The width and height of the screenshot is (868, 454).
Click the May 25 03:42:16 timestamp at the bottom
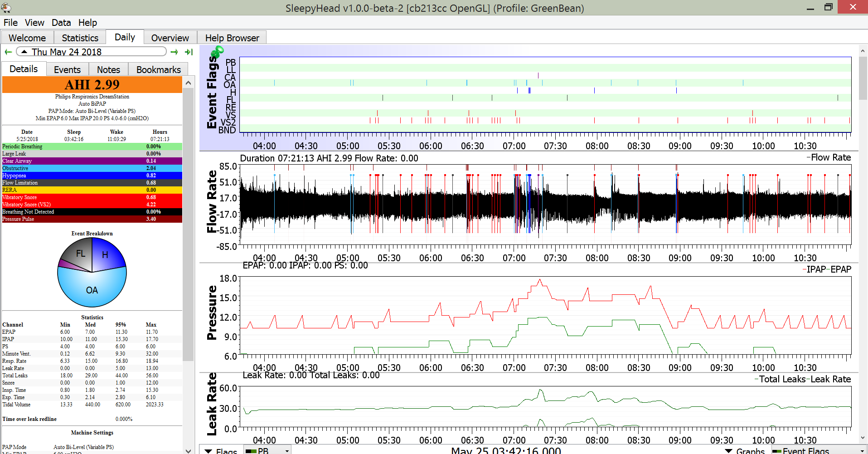(x=506, y=450)
